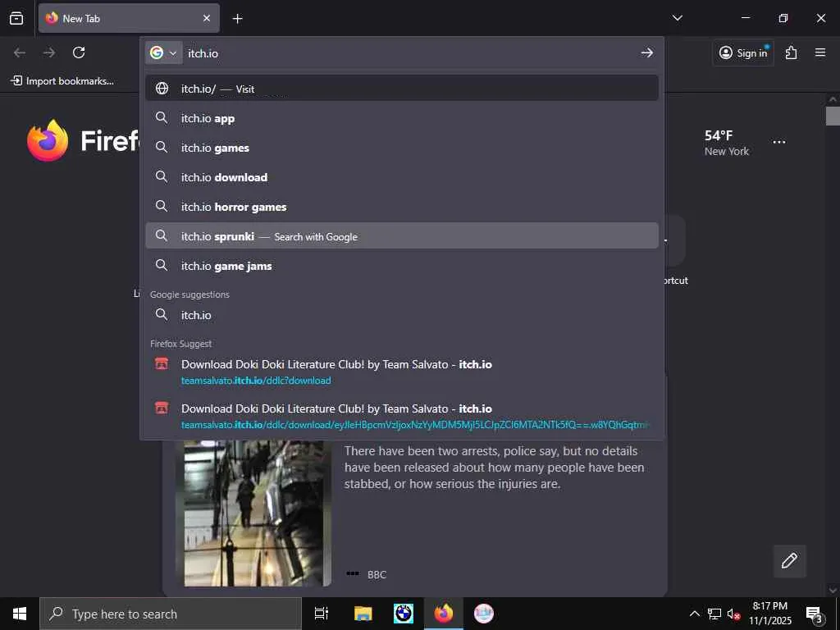Go forward with the forward arrow
This screenshot has height=630, width=840.
(49, 52)
